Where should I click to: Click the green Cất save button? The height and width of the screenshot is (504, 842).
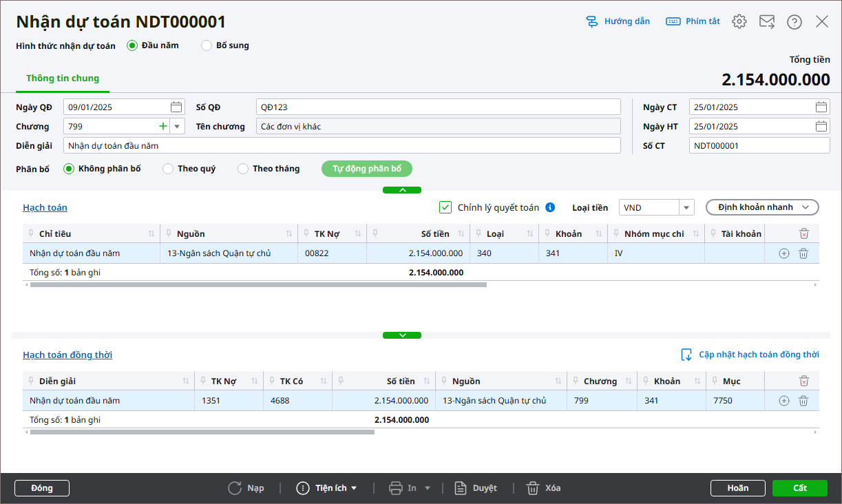tap(799, 488)
